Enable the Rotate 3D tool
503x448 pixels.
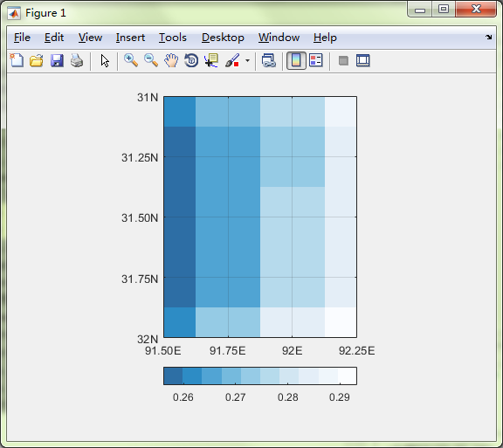click(x=191, y=60)
